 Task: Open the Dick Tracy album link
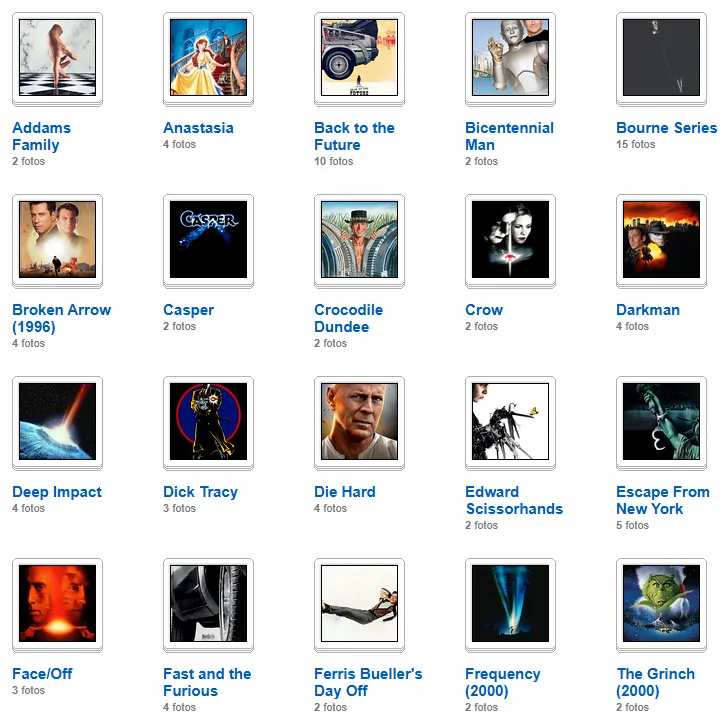(x=200, y=492)
